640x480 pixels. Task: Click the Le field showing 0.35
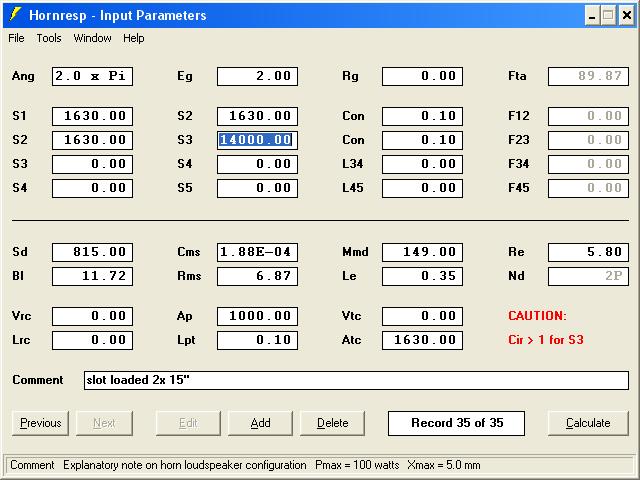click(422, 276)
